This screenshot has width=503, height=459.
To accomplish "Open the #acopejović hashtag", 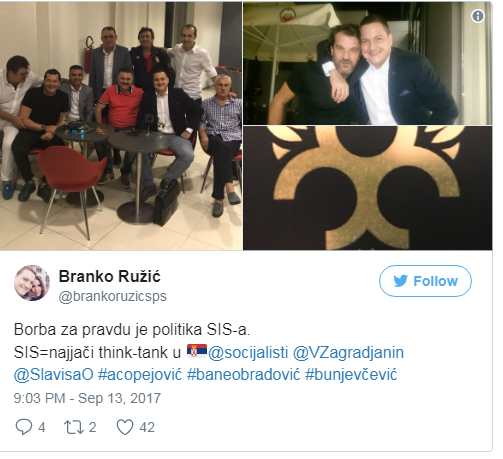I will point(140,375).
